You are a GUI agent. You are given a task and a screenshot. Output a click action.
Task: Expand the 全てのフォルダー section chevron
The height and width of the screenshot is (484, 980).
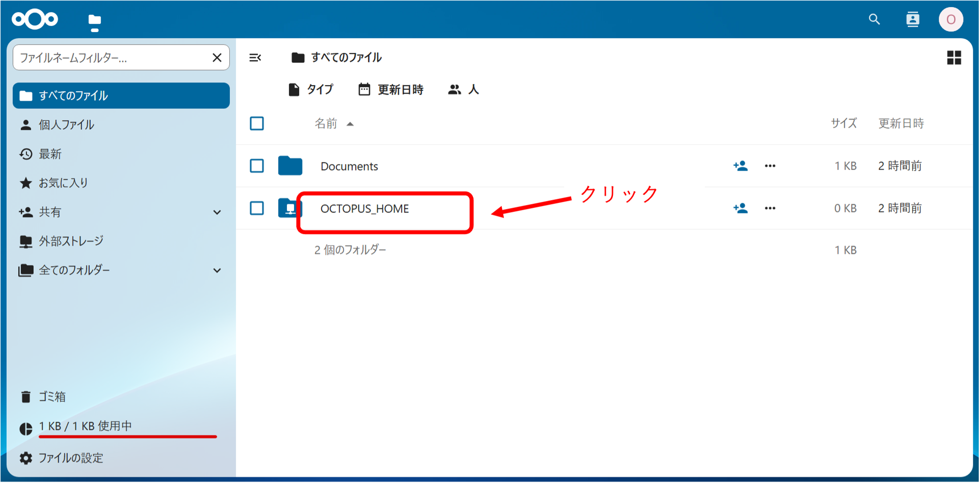click(217, 271)
